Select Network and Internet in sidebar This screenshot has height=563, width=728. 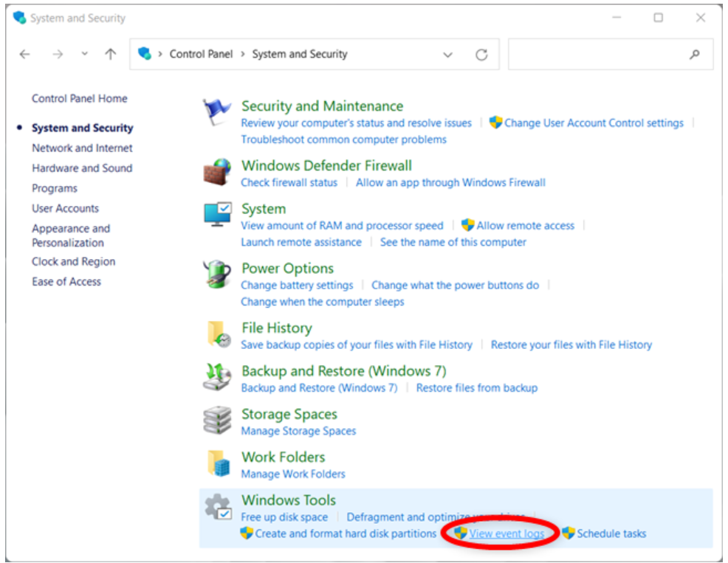pyautogui.click(x=82, y=148)
